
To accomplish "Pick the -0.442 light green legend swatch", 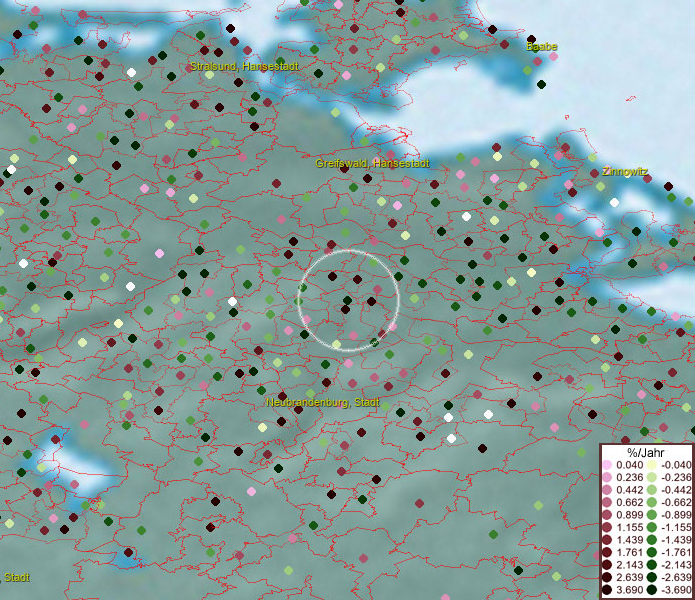I will [652, 490].
